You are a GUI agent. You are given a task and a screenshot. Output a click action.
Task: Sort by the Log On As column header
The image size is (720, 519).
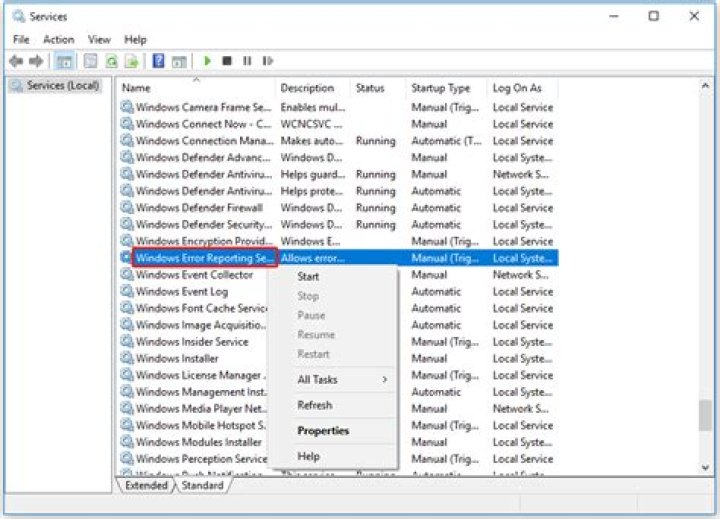(x=523, y=88)
